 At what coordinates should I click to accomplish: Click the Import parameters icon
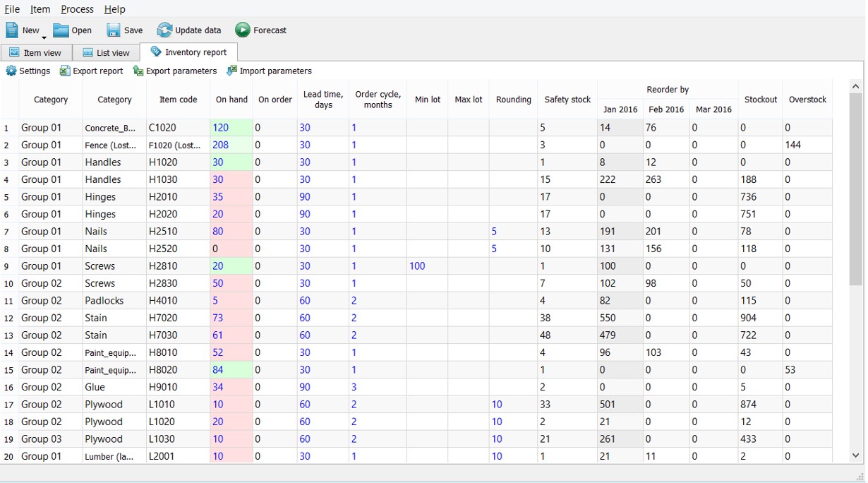click(231, 71)
